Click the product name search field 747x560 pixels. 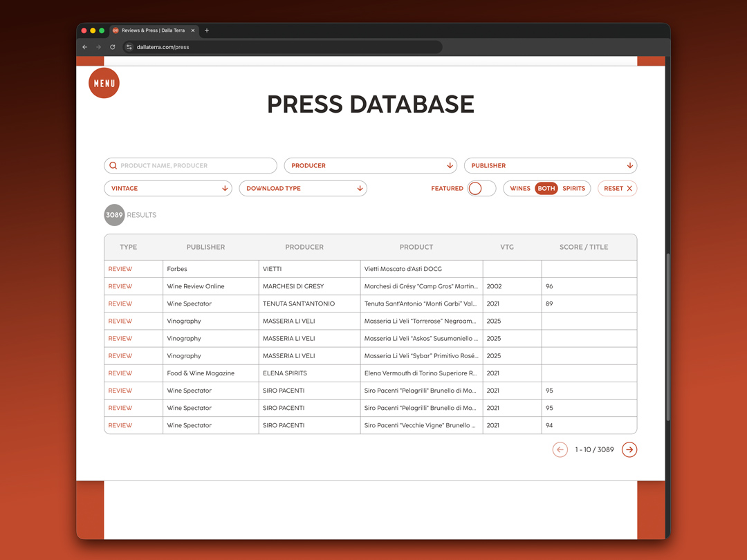pos(191,166)
